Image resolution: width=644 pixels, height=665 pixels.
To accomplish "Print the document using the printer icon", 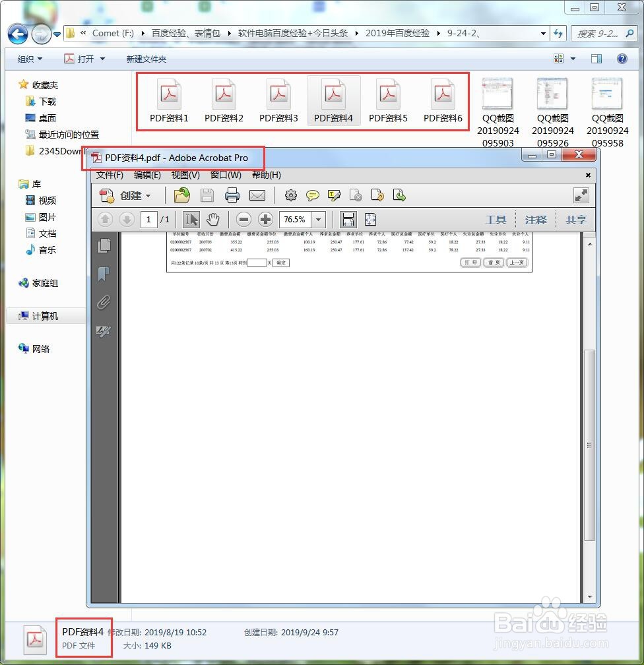I will [230, 195].
